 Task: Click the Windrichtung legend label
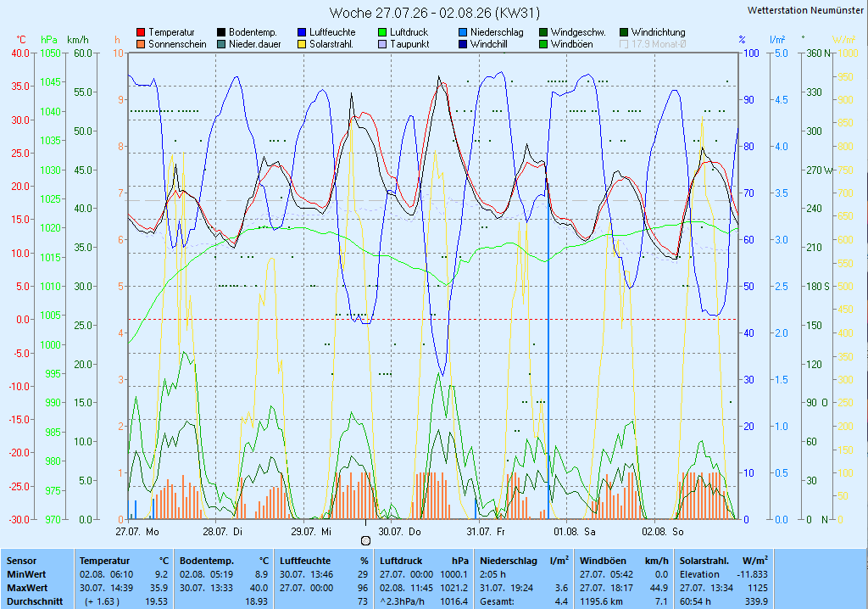click(x=658, y=33)
